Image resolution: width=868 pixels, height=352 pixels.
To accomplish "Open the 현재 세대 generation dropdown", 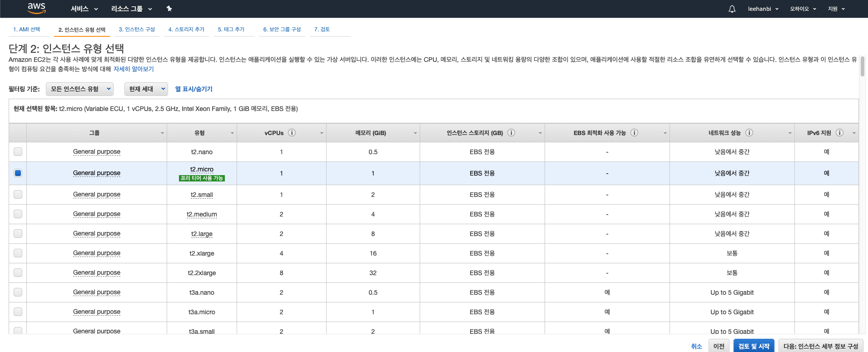I will pyautogui.click(x=146, y=89).
